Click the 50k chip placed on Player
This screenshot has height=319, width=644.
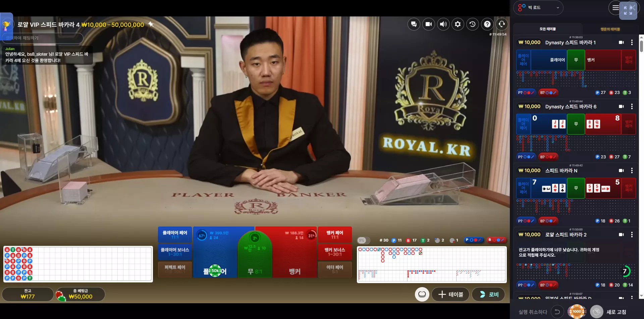pos(215,271)
